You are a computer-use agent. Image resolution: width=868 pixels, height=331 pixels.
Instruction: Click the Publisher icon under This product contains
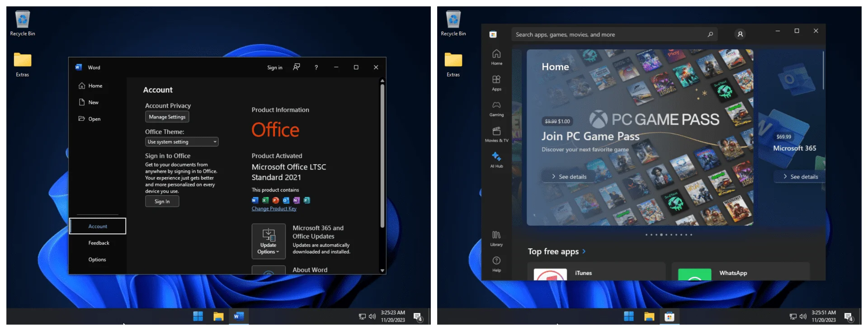coord(307,200)
